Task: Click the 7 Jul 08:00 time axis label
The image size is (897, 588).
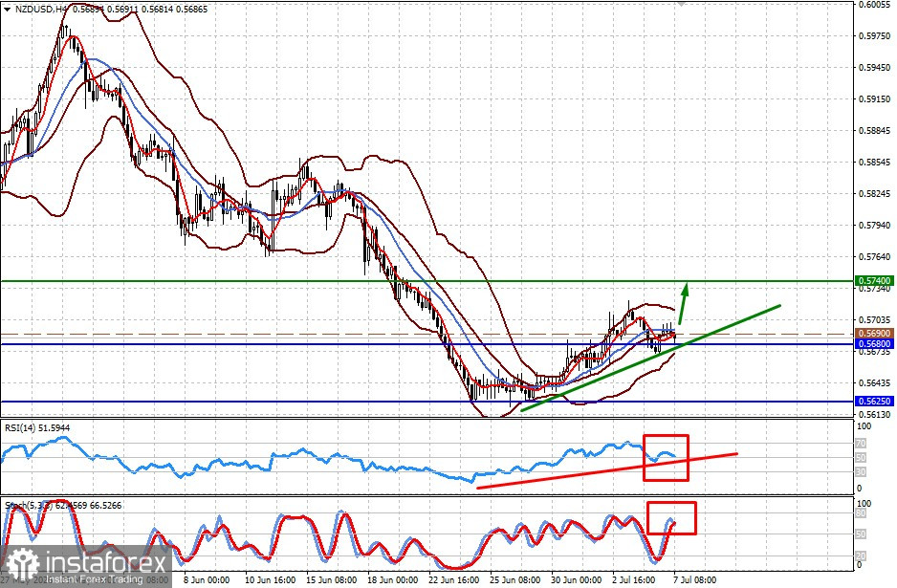Action: pyautogui.click(x=694, y=580)
